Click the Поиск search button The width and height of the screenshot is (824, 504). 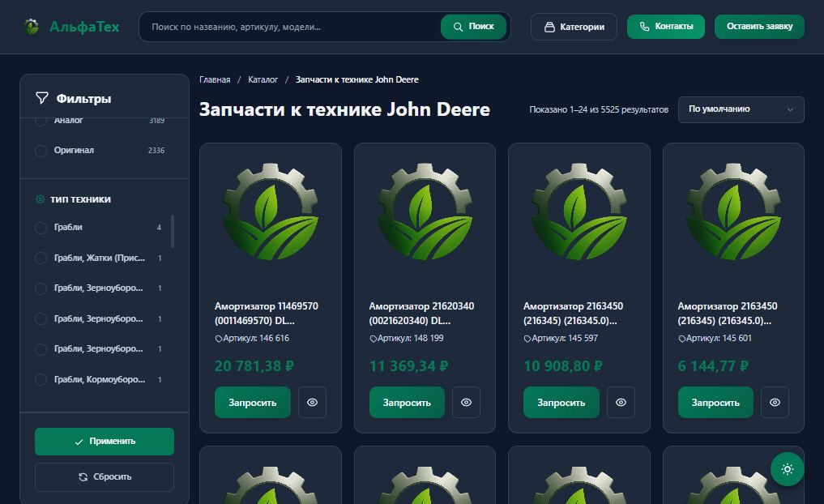pyautogui.click(x=473, y=27)
